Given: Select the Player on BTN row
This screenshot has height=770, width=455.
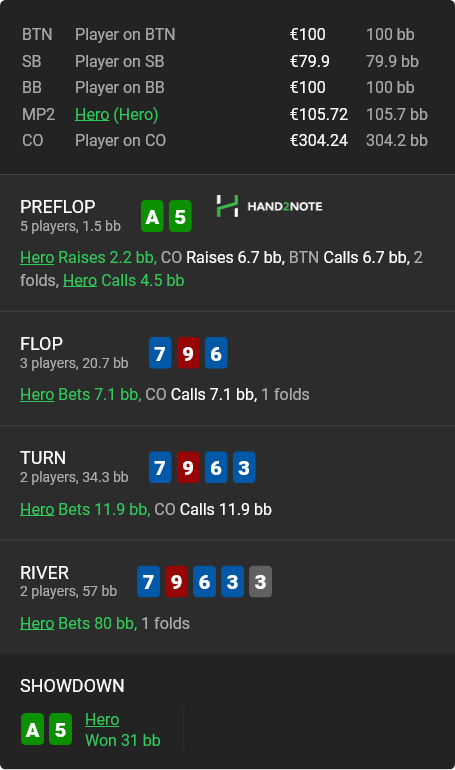Looking at the screenshot, I should point(225,34).
